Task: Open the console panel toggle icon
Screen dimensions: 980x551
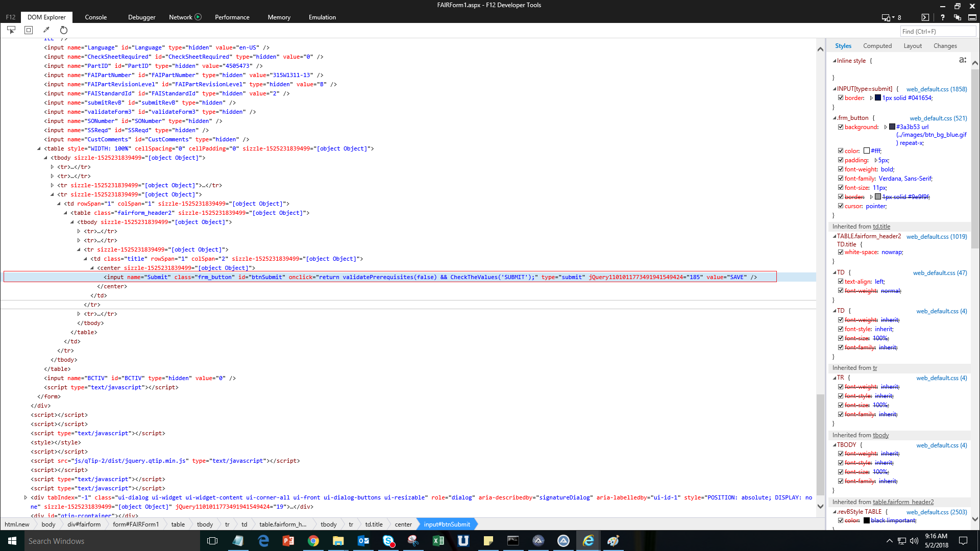Action: 925,17
